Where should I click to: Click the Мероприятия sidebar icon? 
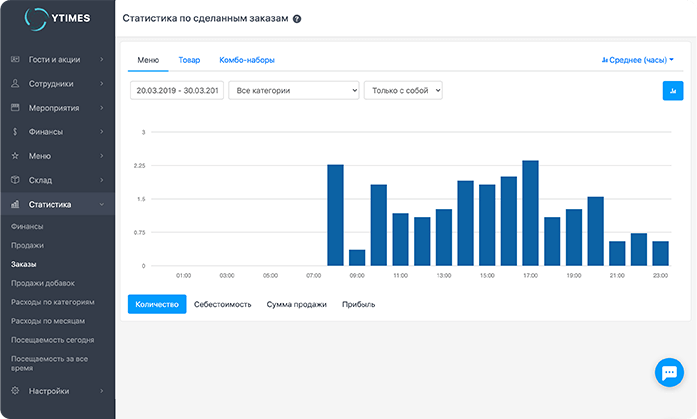[x=15, y=108]
